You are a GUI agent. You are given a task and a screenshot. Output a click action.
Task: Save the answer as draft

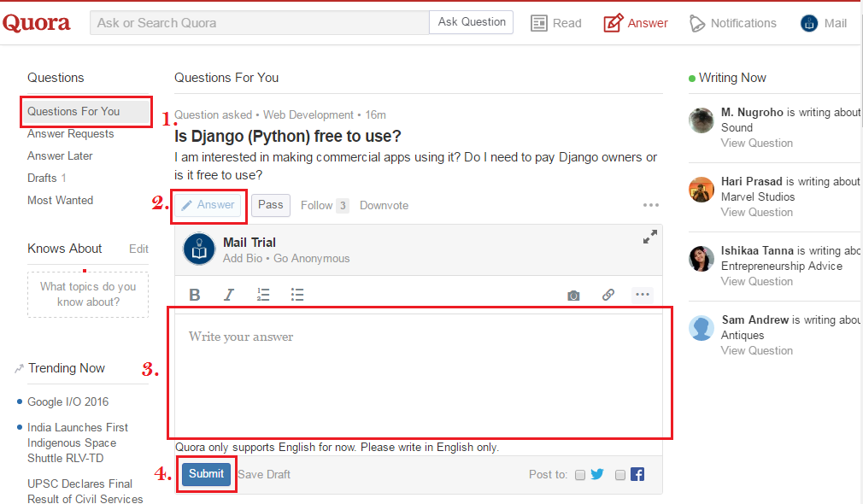pyautogui.click(x=264, y=474)
